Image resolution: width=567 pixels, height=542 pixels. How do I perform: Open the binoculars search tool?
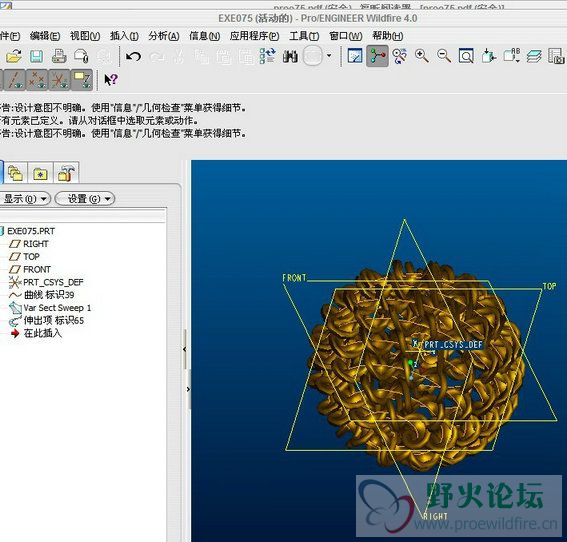coord(290,56)
